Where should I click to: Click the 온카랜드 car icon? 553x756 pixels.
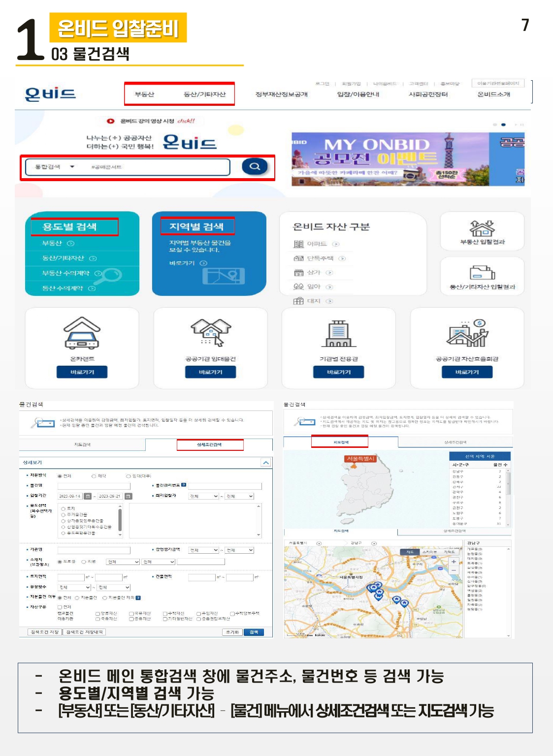(82, 333)
